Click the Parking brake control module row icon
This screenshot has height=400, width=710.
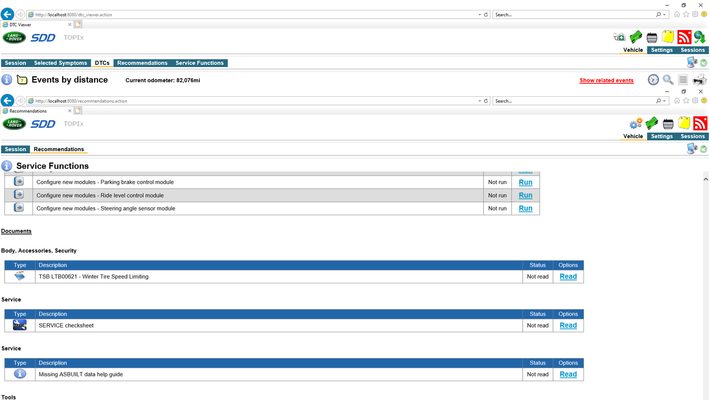click(x=19, y=181)
